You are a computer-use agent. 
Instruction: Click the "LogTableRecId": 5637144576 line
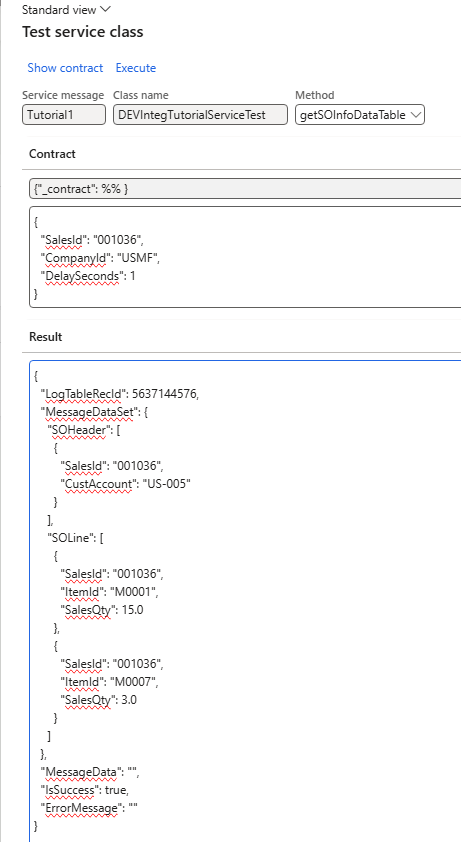(x=120, y=394)
